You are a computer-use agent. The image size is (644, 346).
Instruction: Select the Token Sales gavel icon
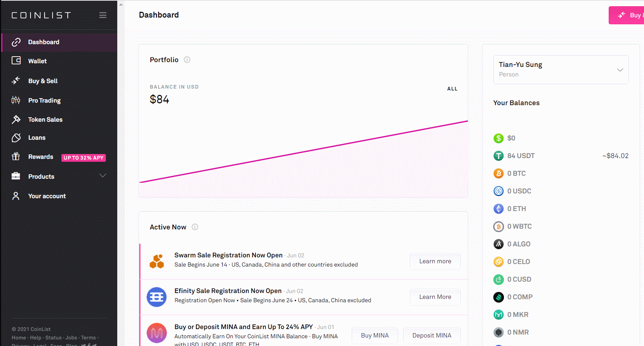pyautogui.click(x=16, y=119)
